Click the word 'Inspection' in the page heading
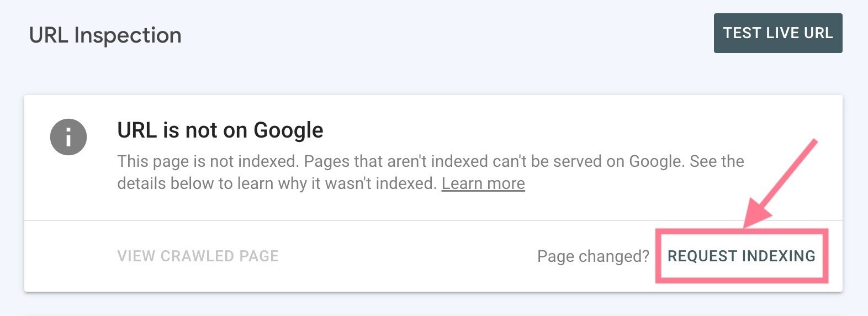Viewport: 868px width, 316px height. click(x=128, y=35)
